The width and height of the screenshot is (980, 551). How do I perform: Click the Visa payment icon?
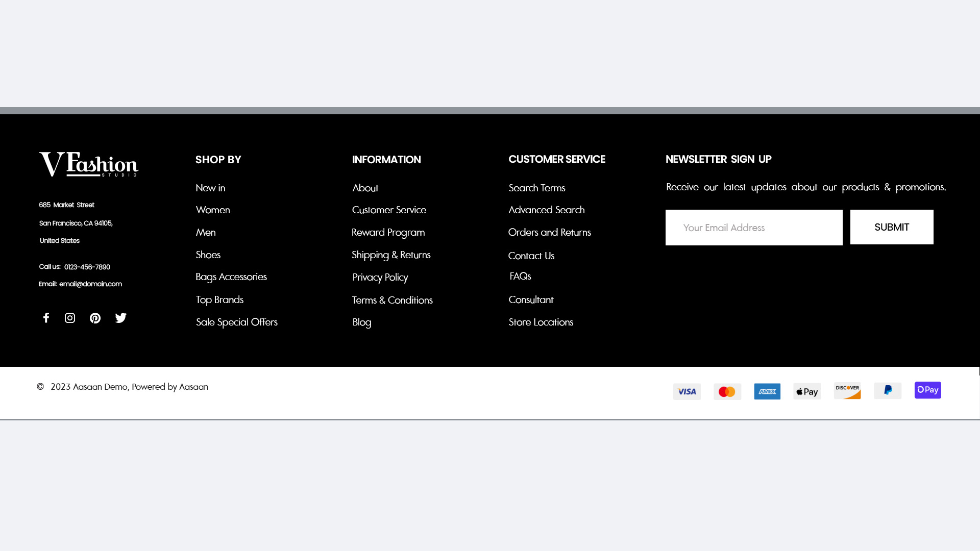(687, 391)
